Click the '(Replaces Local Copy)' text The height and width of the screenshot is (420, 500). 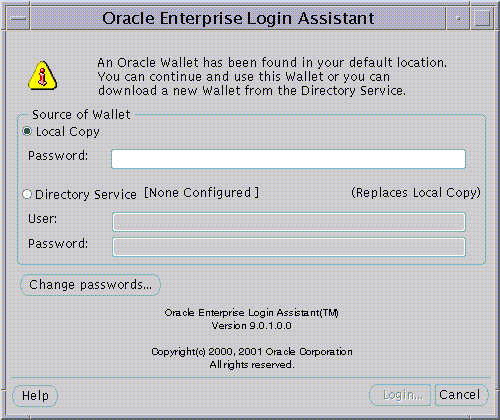[416, 193]
